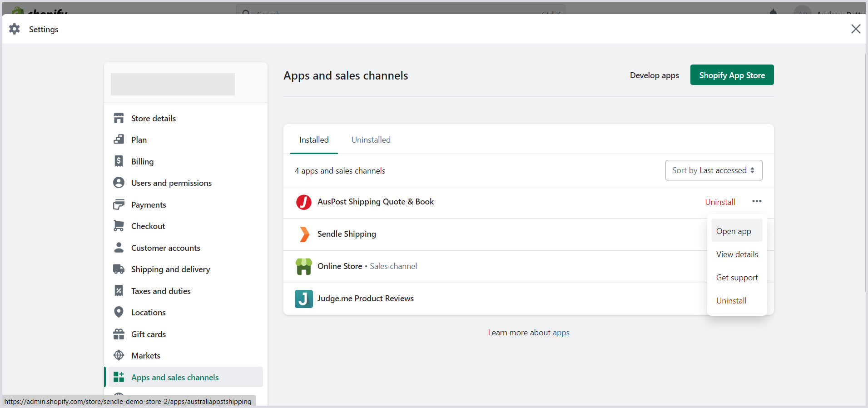868x408 pixels.
Task: Select the Installed tab
Action: click(x=314, y=140)
